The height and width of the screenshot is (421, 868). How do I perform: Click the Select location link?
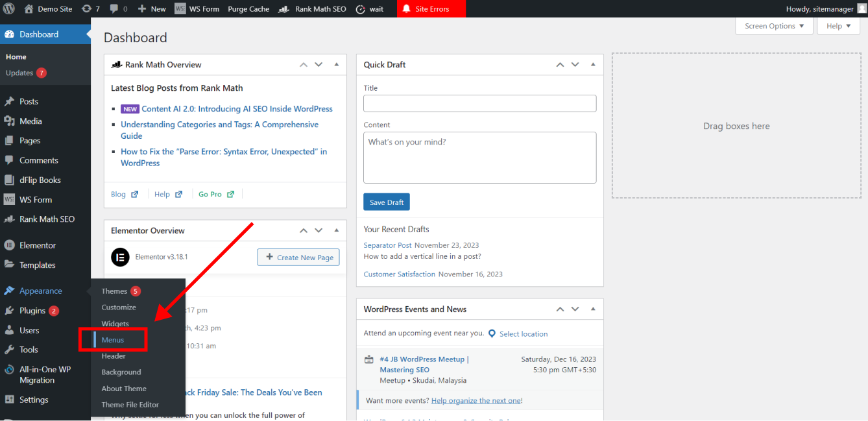pyautogui.click(x=524, y=334)
